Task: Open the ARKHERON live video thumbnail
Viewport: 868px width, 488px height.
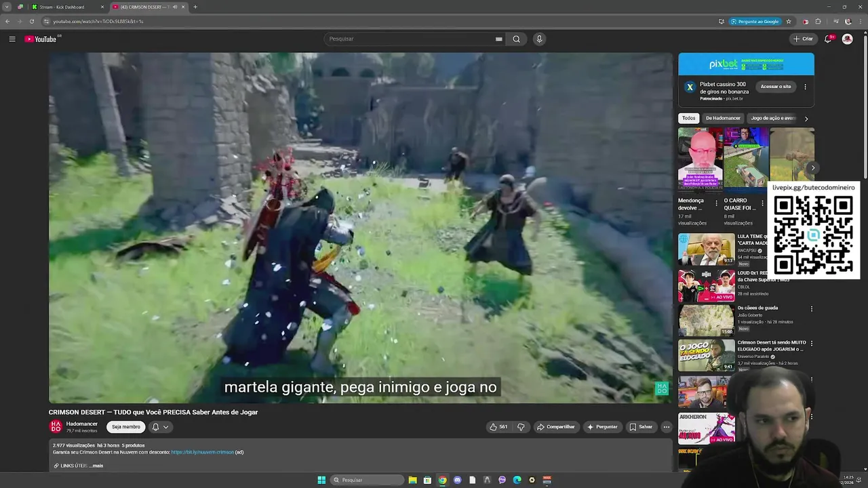Action: tap(707, 428)
